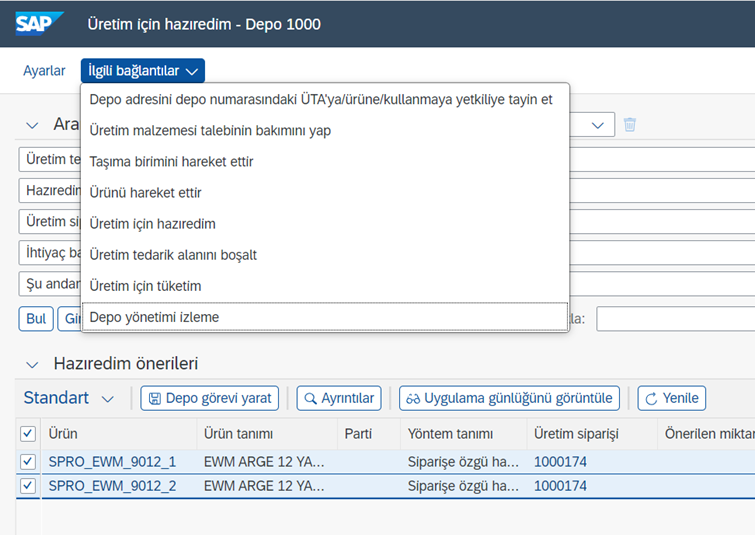755x535 pixels.
Task: Open Ayrıntılar details button
Action: (339, 398)
